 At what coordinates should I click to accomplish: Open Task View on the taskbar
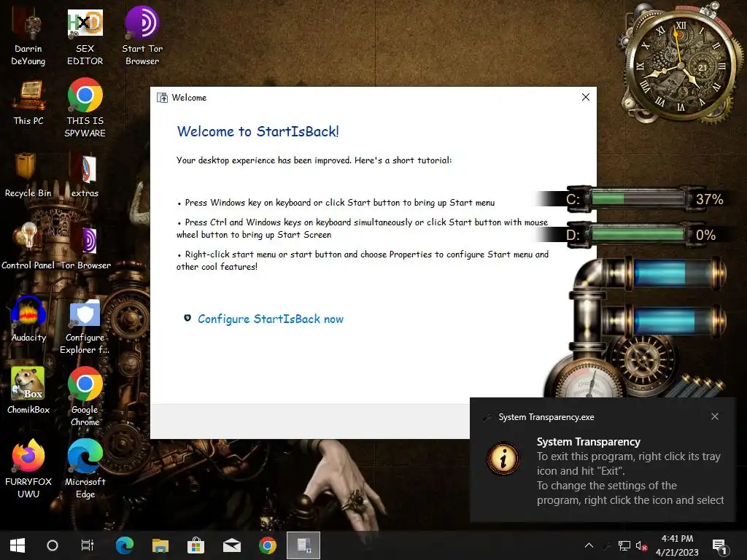pyautogui.click(x=88, y=545)
